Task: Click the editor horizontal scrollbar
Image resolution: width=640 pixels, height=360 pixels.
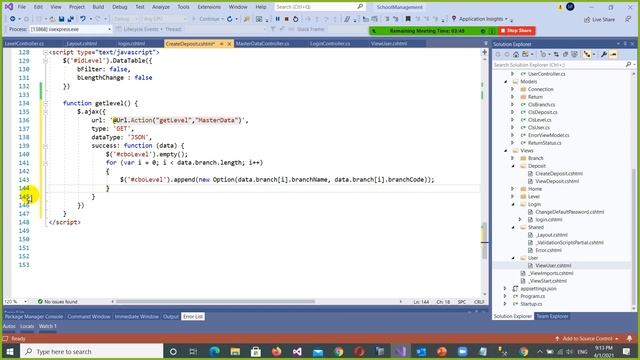Action: tap(216, 302)
